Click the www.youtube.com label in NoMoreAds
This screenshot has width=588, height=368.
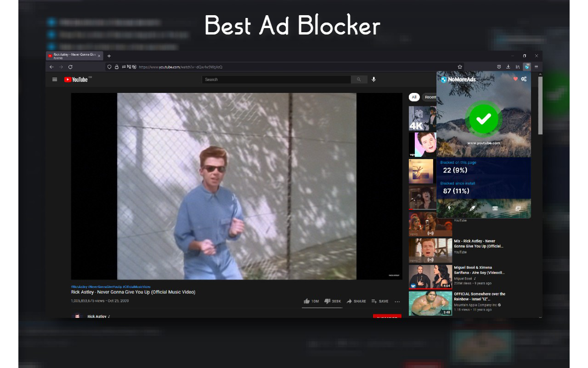(x=483, y=143)
